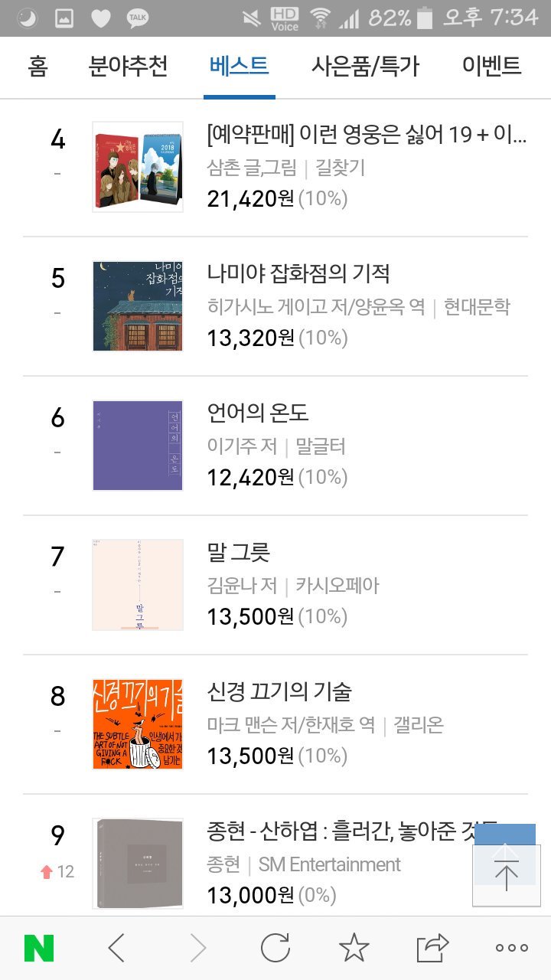The width and height of the screenshot is (551, 980).
Task: Reload the page with the refresh icon
Action: tap(275, 949)
